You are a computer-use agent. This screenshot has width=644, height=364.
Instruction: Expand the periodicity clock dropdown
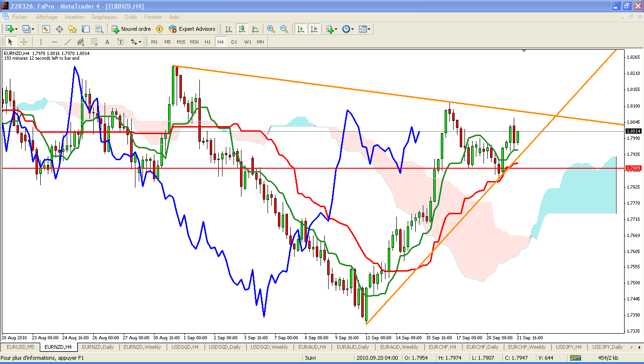352,29
